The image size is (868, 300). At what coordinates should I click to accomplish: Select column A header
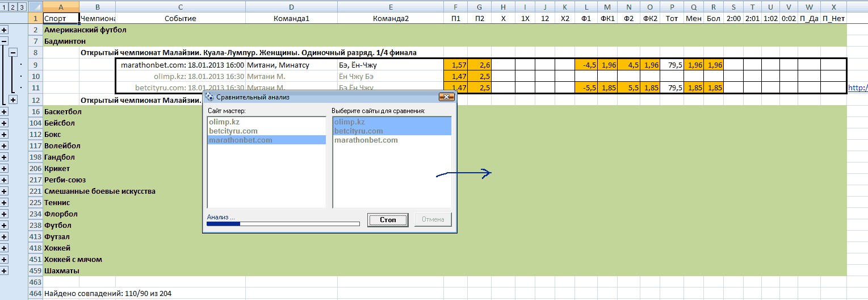coord(61,7)
